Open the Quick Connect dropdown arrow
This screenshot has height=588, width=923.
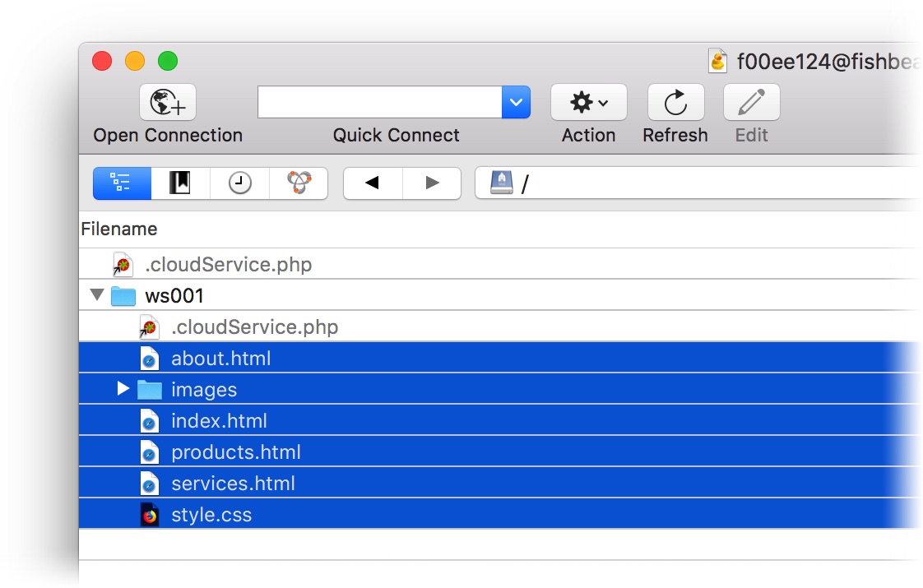tap(517, 102)
